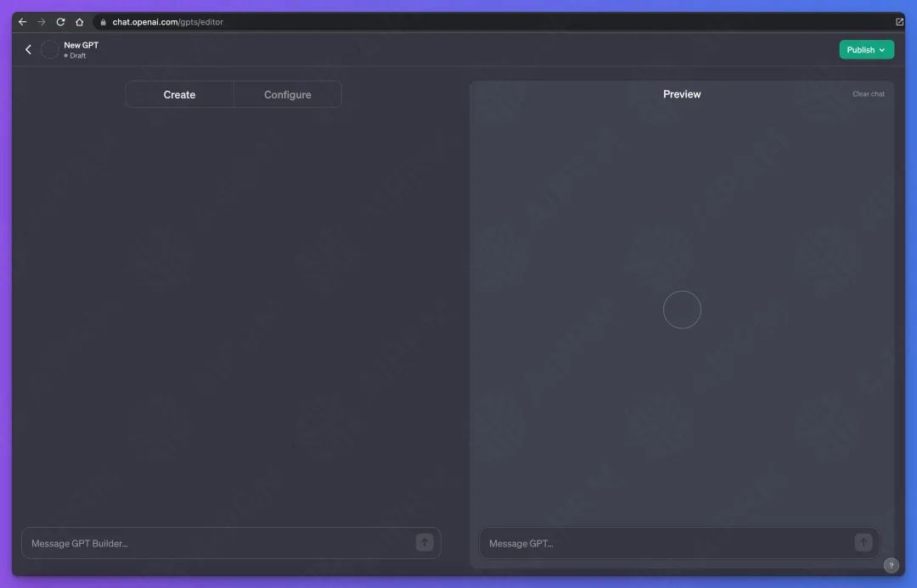917x588 pixels.
Task: Click the browser forward arrow
Action: tap(42, 22)
